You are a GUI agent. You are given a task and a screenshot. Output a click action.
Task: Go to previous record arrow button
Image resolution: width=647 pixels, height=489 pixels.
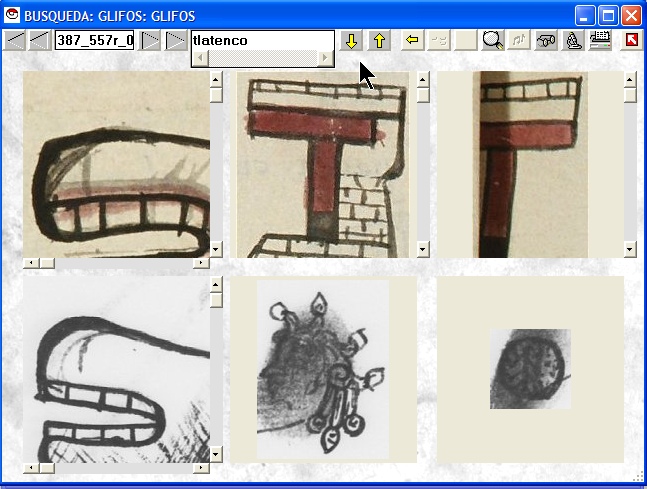(40, 41)
